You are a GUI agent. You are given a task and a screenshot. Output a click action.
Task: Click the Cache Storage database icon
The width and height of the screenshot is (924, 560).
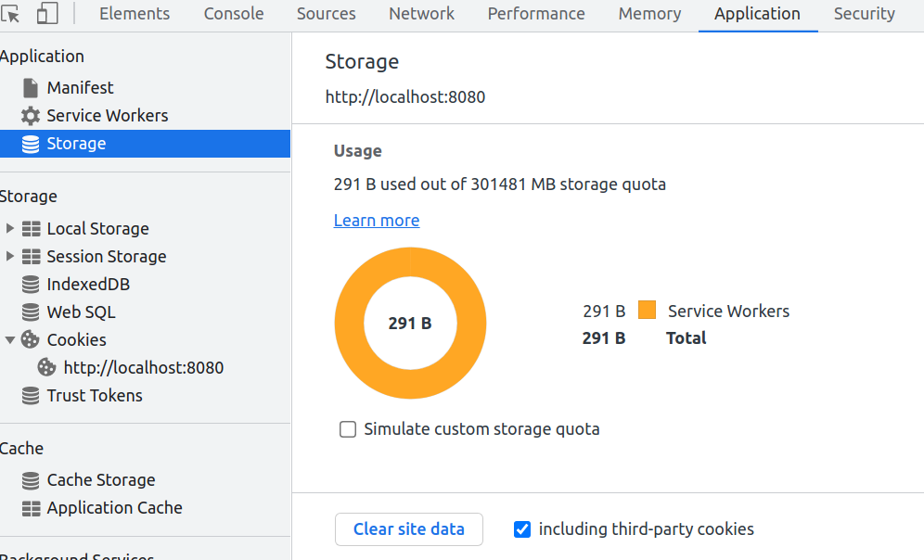31,480
